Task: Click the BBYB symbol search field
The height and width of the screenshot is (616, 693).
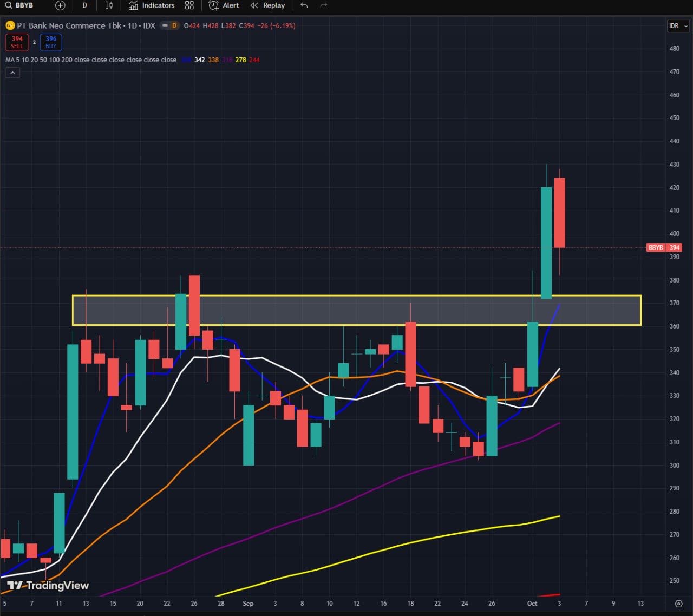Action: click(x=19, y=5)
